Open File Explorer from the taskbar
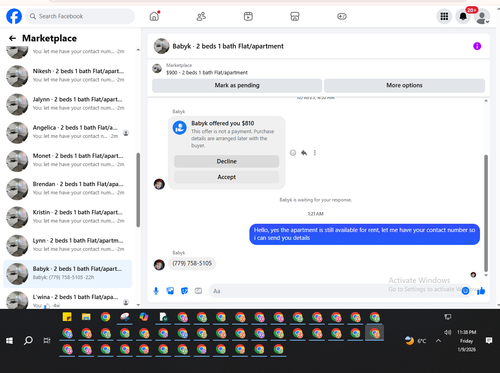 coord(86,317)
